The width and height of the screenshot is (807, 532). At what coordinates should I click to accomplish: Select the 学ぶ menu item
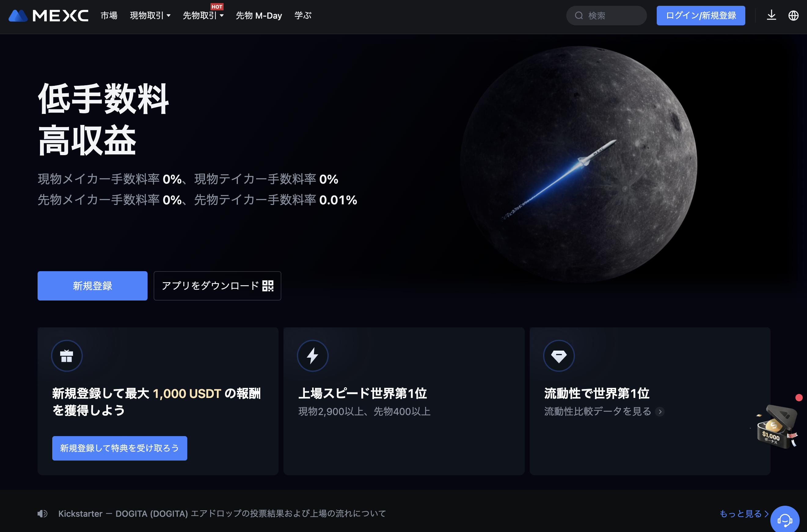[303, 16]
